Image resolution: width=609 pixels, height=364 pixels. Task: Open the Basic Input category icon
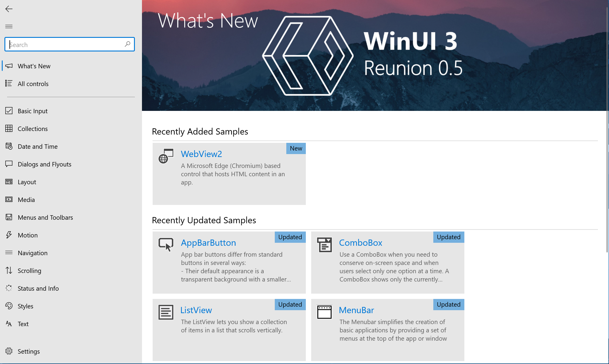[9, 111]
